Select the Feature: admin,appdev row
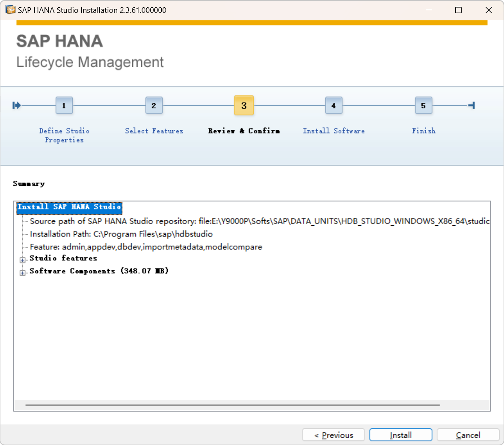 [146, 247]
